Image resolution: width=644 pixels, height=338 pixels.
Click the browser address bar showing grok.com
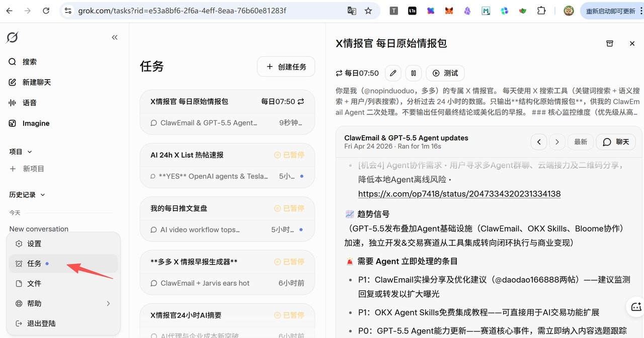[181, 10]
